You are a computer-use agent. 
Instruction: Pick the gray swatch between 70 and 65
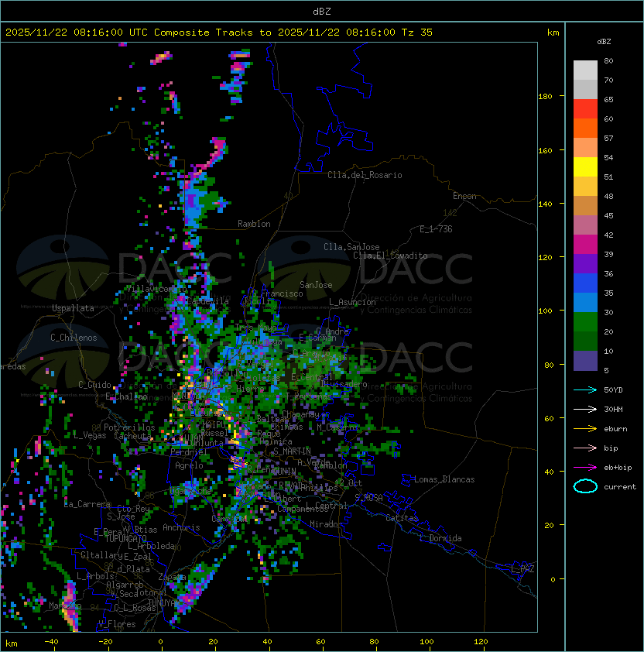click(x=585, y=89)
